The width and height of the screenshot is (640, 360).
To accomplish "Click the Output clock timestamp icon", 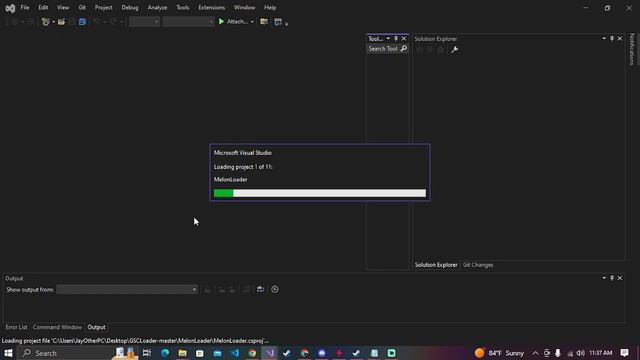I will pyautogui.click(x=275, y=289).
